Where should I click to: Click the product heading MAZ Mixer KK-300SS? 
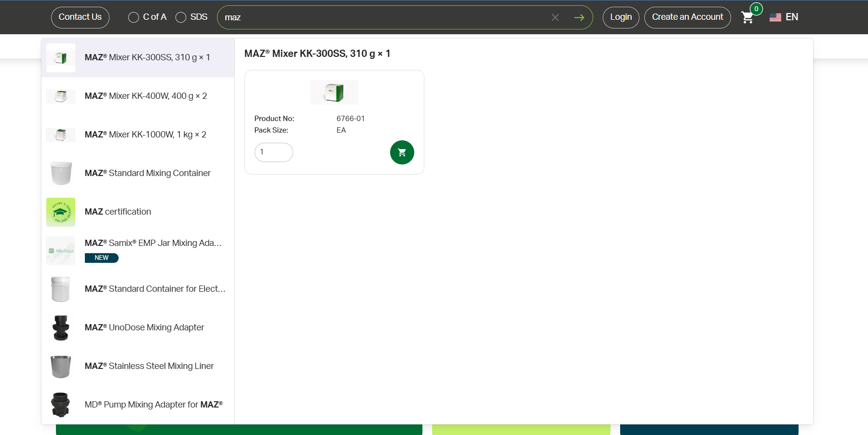317,54
